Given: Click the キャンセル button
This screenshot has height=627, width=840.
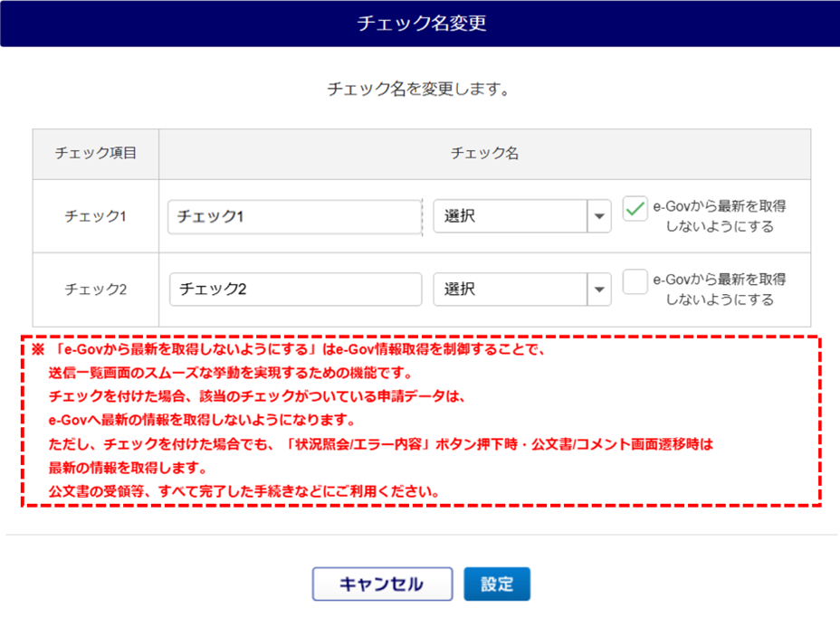Looking at the screenshot, I should pyautogui.click(x=383, y=584).
